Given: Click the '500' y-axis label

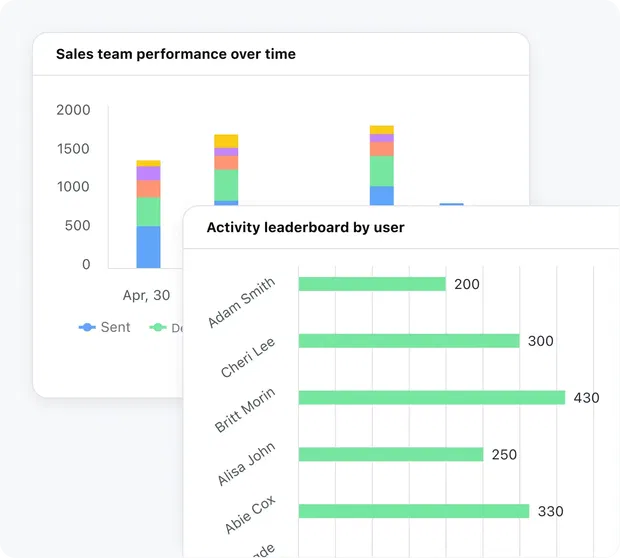Looking at the screenshot, I should 78,225.
